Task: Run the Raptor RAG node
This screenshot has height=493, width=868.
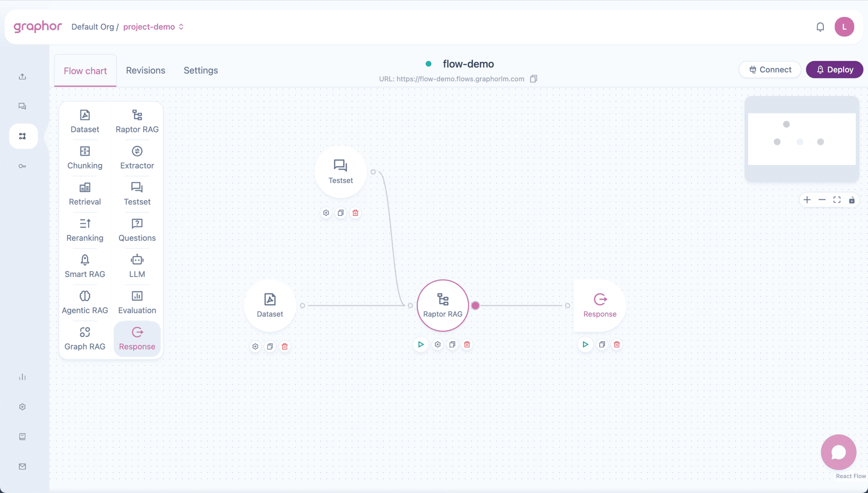Action: (421, 344)
